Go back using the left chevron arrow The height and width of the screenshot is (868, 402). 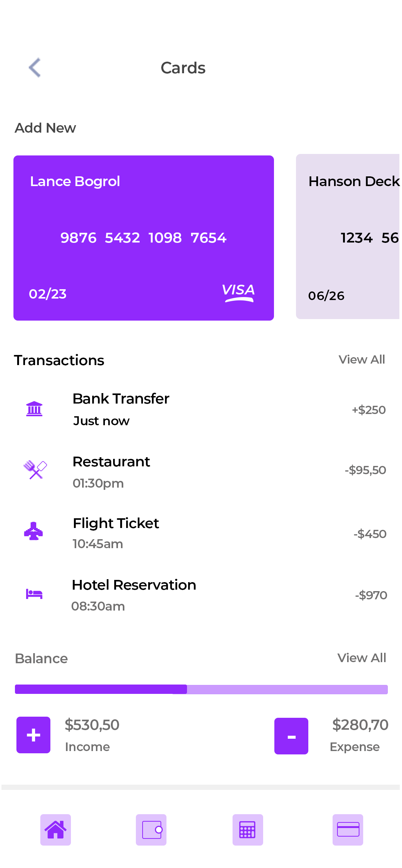click(x=35, y=68)
